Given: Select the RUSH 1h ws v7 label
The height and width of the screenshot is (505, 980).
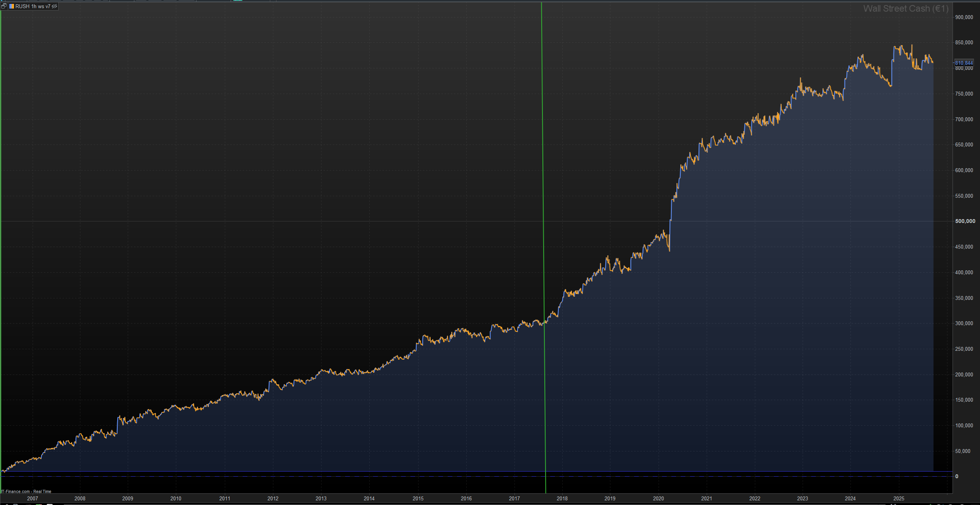Looking at the screenshot, I should 33,6.
